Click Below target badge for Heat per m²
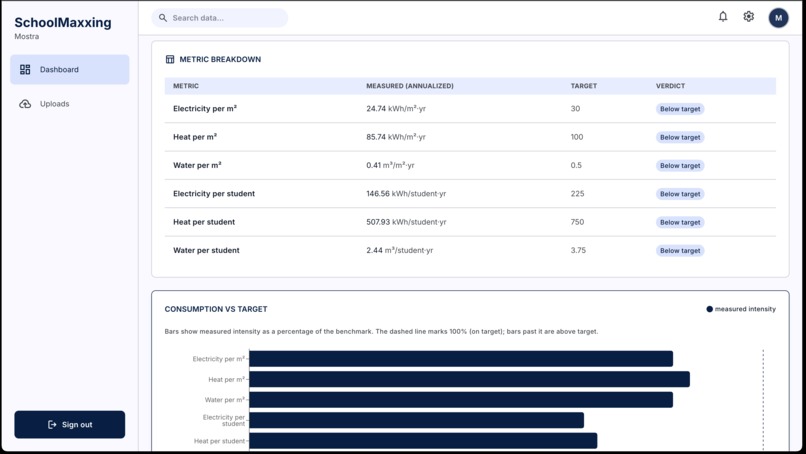 (x=680, y=137)
